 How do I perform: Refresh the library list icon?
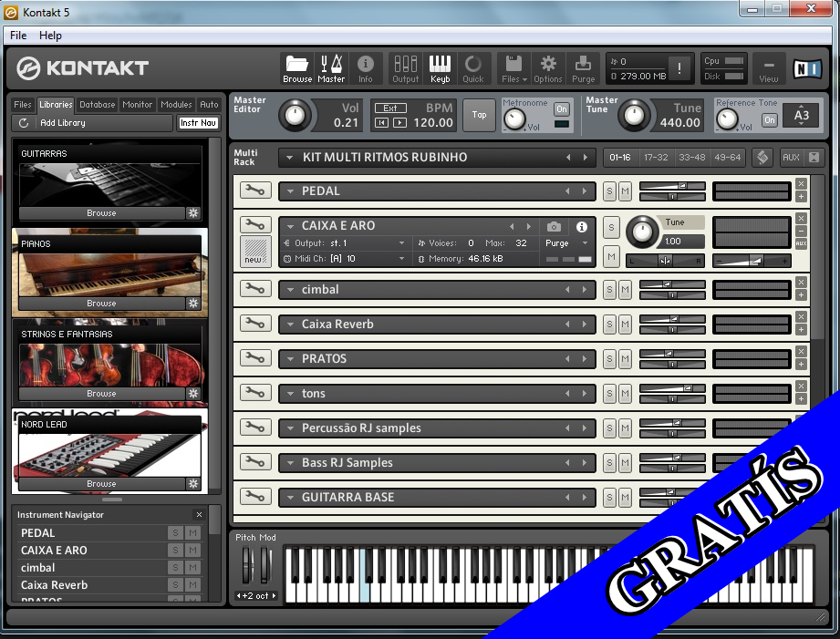pyautogui.click(x=24, y=123)
